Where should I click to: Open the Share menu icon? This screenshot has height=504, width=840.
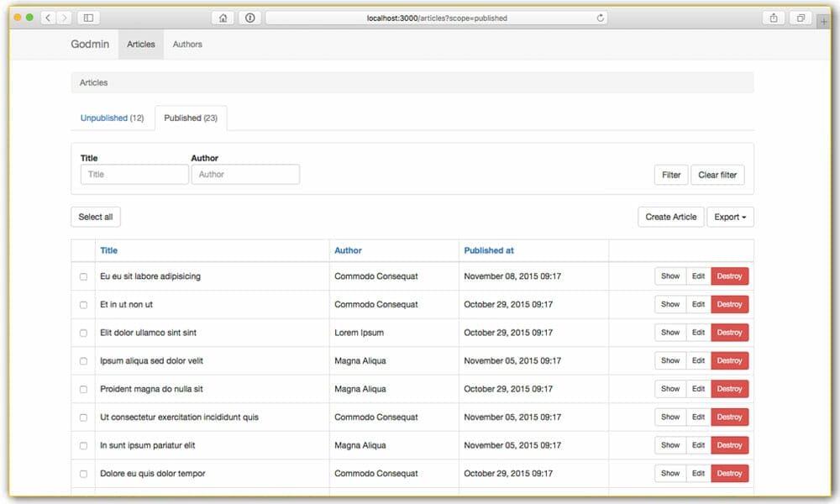(x=774, y=17)
